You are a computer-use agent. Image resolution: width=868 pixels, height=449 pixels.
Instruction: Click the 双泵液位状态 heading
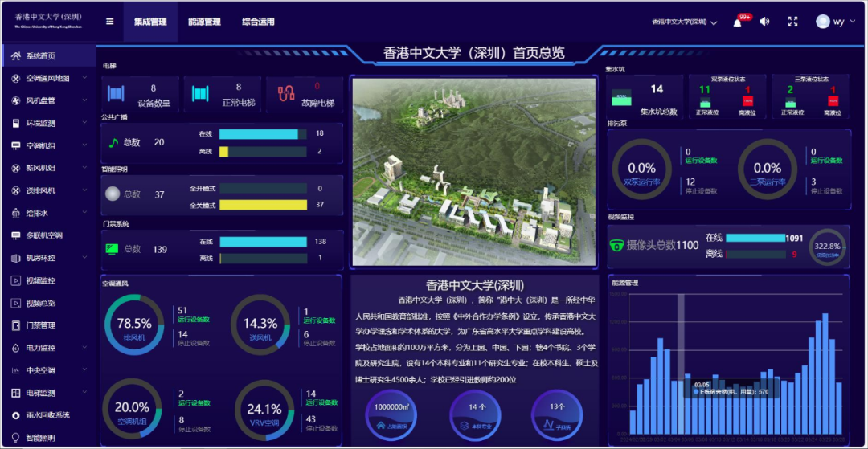pyautogui.click(x=727, y=79)
